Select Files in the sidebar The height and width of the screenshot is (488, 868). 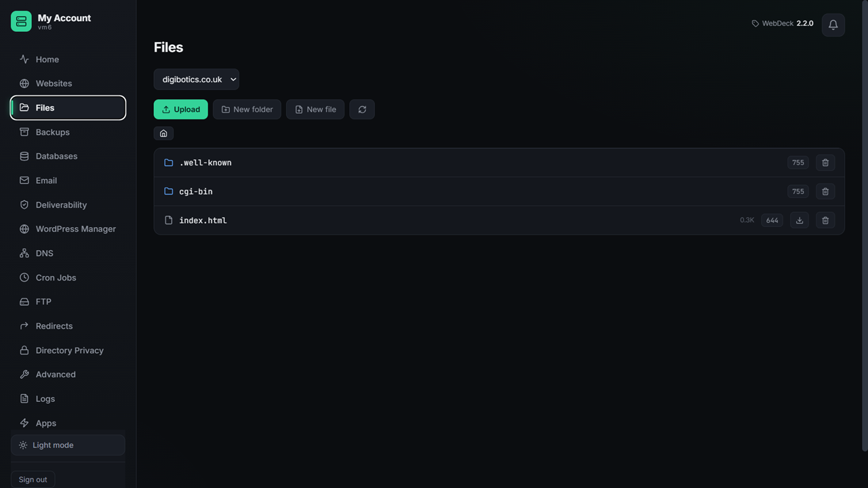(x=68, y=108)
